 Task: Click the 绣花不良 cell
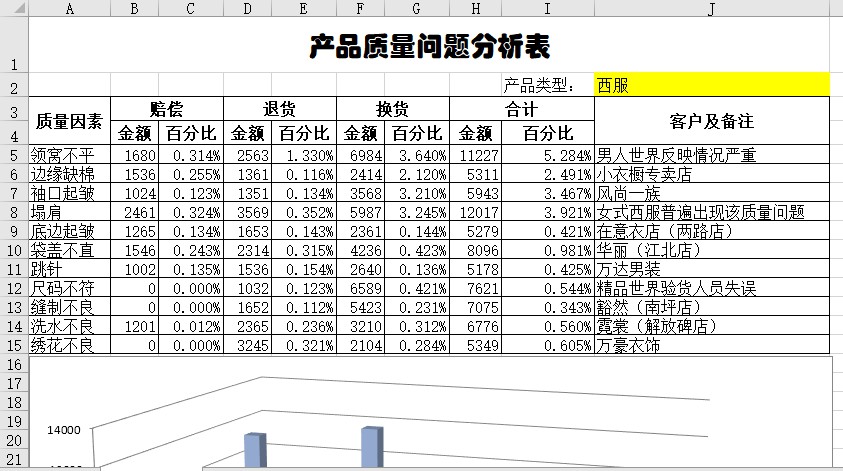[x=69, y=345]
